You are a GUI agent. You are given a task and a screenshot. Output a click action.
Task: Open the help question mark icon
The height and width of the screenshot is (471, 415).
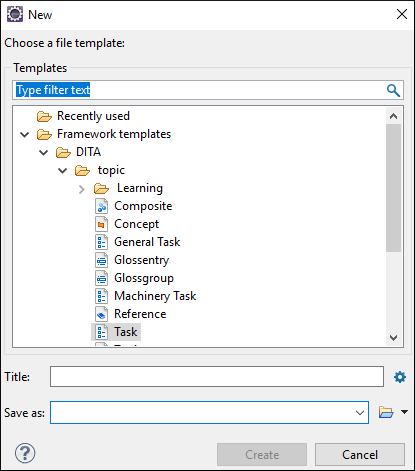point(25,453)
